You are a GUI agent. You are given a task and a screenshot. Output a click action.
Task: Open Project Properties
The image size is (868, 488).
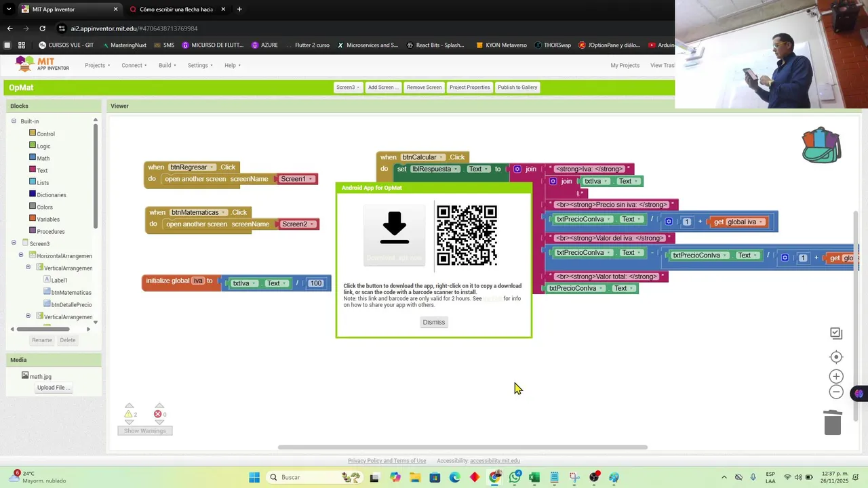click(x=469, y=87)
